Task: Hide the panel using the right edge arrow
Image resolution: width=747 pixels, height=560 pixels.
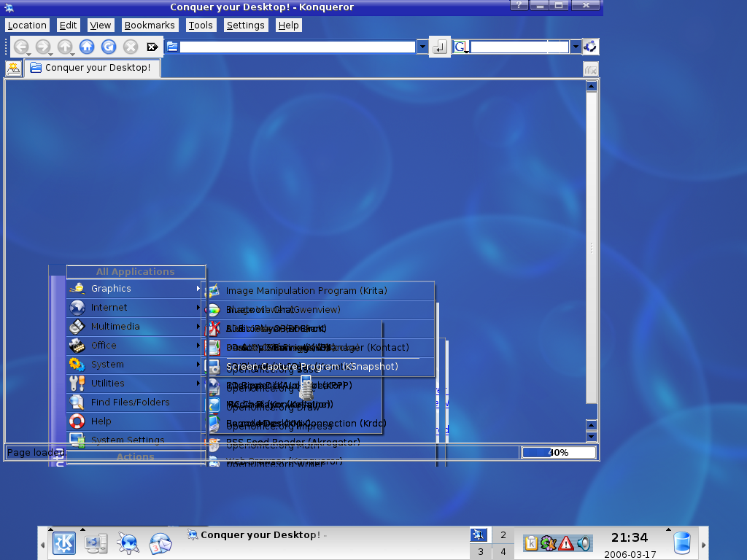Action: point(704,544)
